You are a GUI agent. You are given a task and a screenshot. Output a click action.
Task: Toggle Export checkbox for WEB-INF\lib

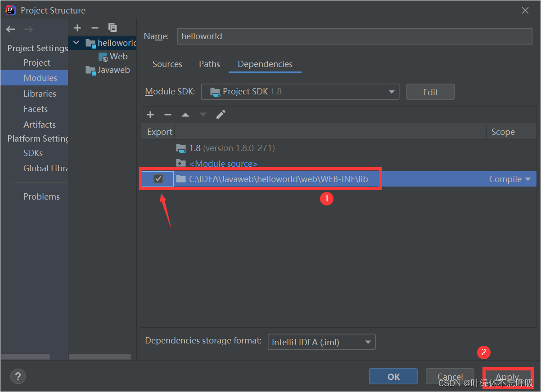(x=158, y=179)
